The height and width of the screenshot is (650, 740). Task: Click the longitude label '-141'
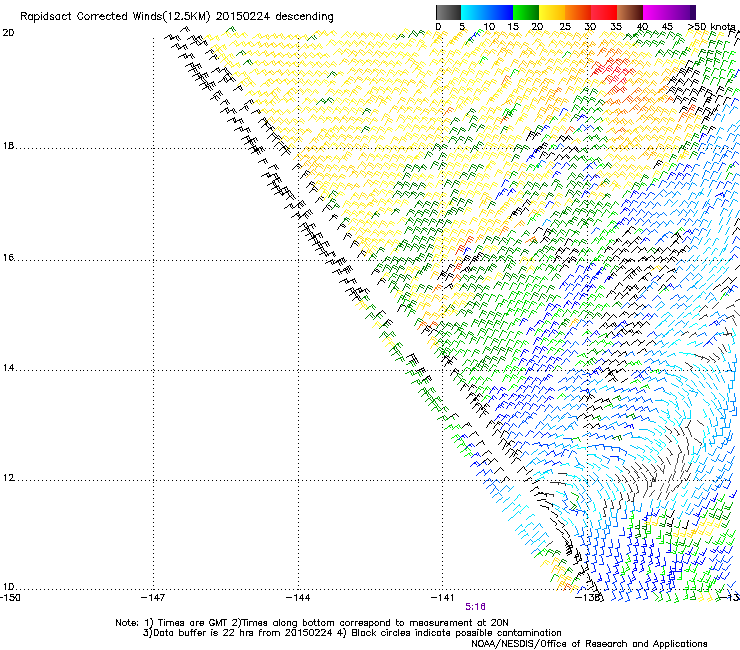[443, 598]
